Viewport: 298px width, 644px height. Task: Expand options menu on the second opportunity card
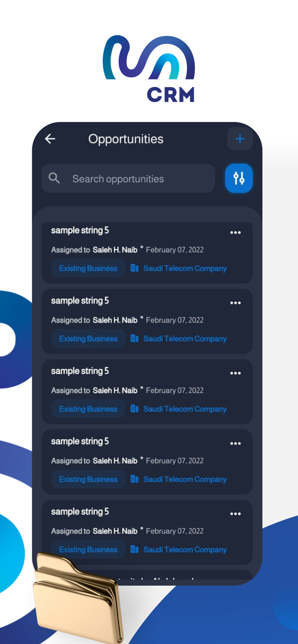coord(236,303)
